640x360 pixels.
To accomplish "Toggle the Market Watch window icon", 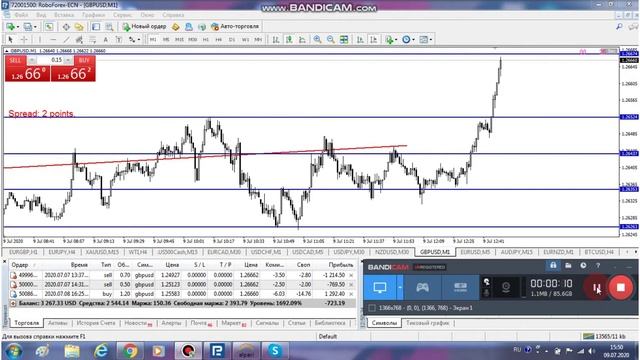I will pos(49,27).
